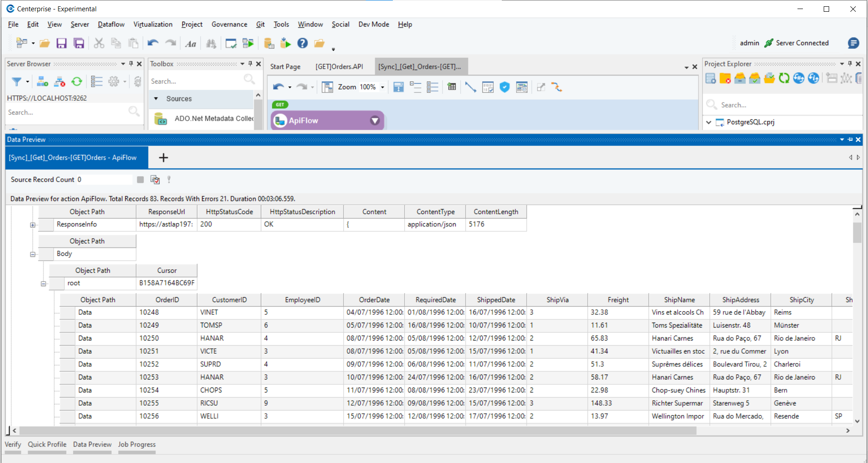
Task: Click the blue shield icon in flow toolbar
Action: (x=505, y=87)
